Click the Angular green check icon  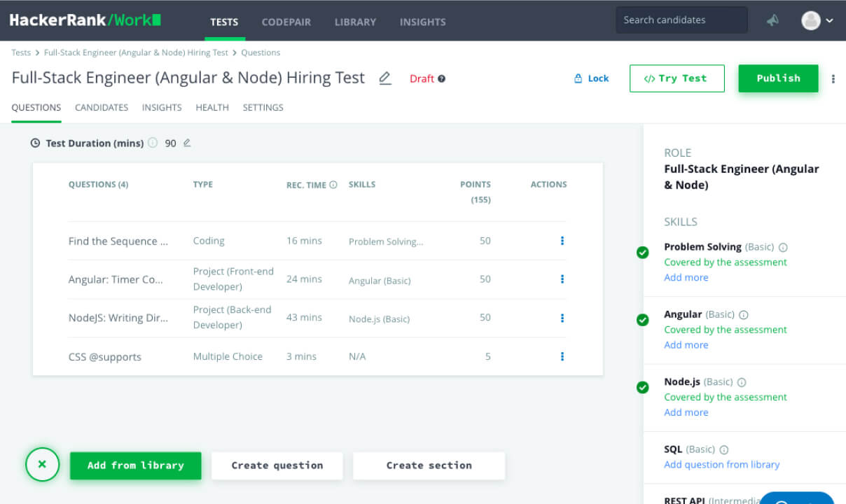pyautogui.click(x=642, y=320)
